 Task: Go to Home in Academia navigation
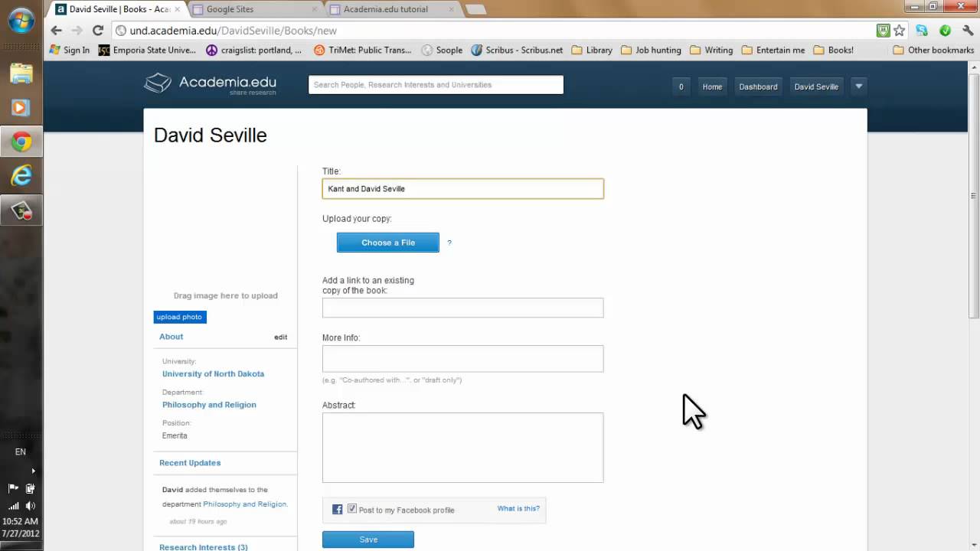pyautogui.click(x=712, y=86)
